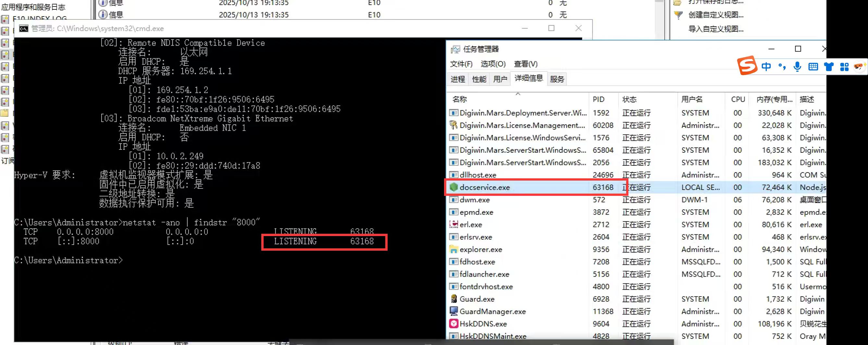Switch to the 服务 tab
Image resolution: width=868 pixels, height=345 pixels.
[557, 79]
